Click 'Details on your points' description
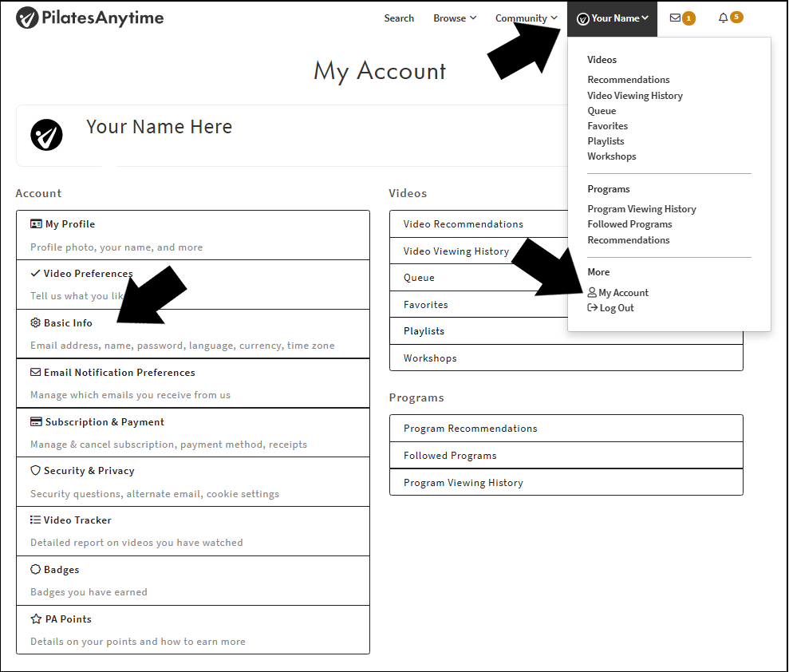 [x=138, y=642]
